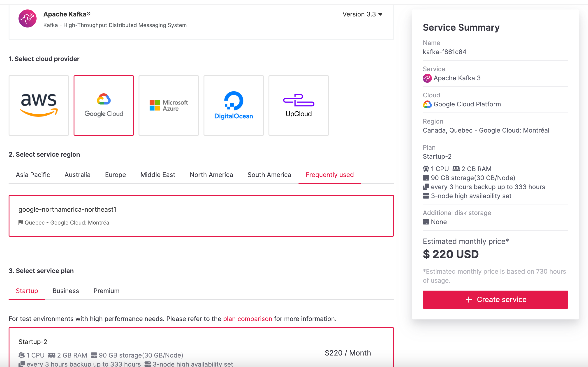Image resolution: width=588 pixels, height=367 pixels.
Task: Open the South America region tab
Action: point(269,175)
